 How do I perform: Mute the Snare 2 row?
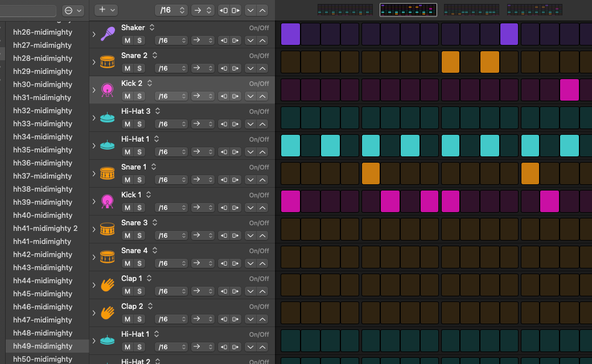tap(128, 68)
